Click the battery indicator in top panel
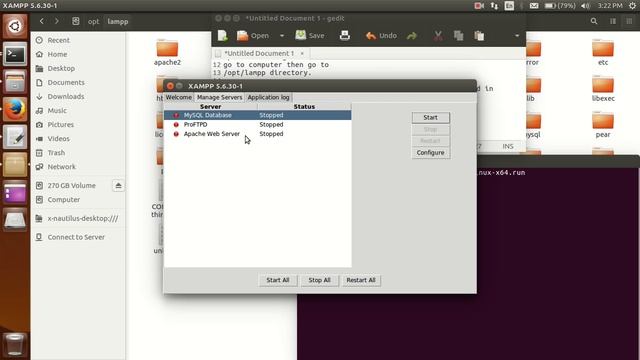 pos(560,6)
